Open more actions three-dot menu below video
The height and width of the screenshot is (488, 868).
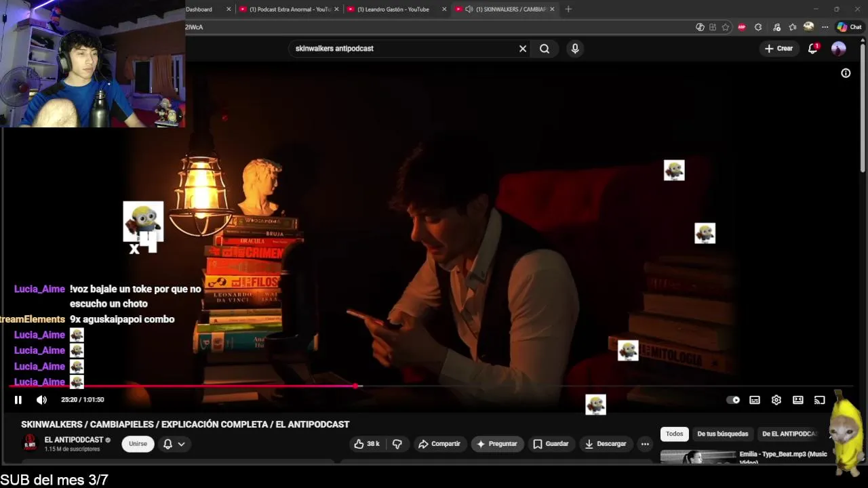pyautogui.click(x=645, y=444)
